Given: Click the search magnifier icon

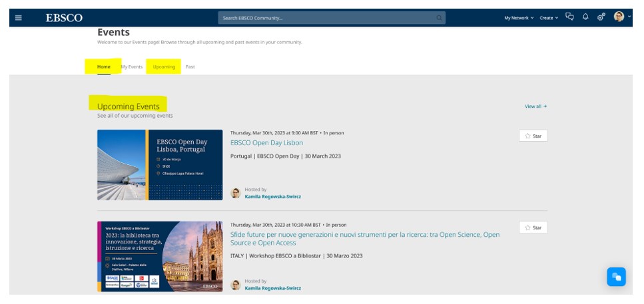Looking at the screenshot, I should click(440, 18).
